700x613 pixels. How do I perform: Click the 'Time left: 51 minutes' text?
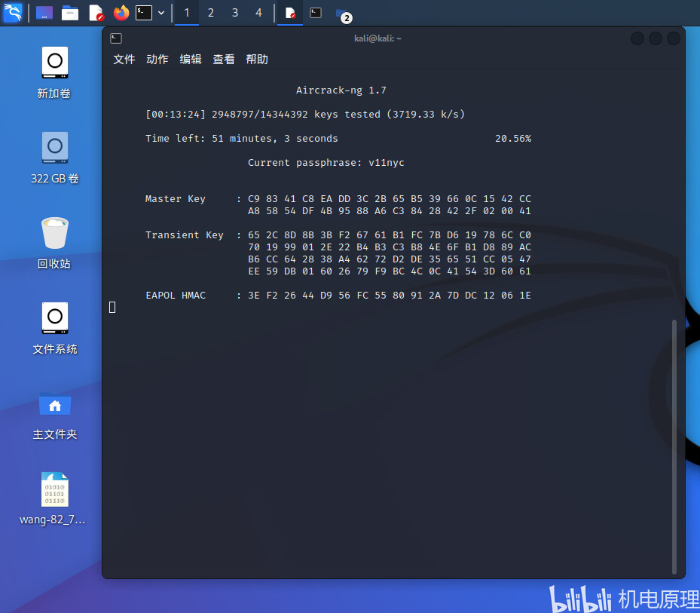click(242, 139)
